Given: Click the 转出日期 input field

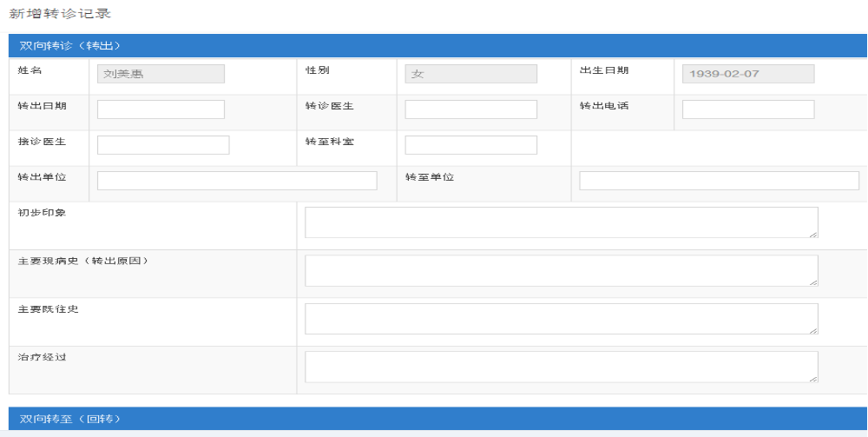Looking at the screenshot, I should coord(161,109).
